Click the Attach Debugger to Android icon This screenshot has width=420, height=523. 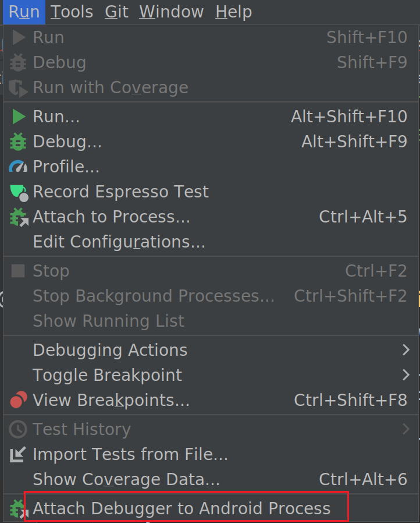(19, 509)
